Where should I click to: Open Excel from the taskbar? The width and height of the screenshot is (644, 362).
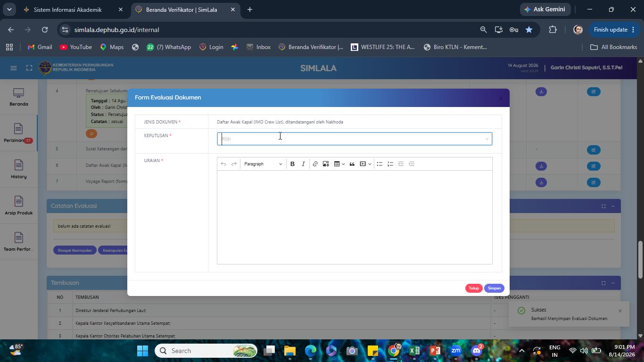pyautogui.click(x=414, y=351)
